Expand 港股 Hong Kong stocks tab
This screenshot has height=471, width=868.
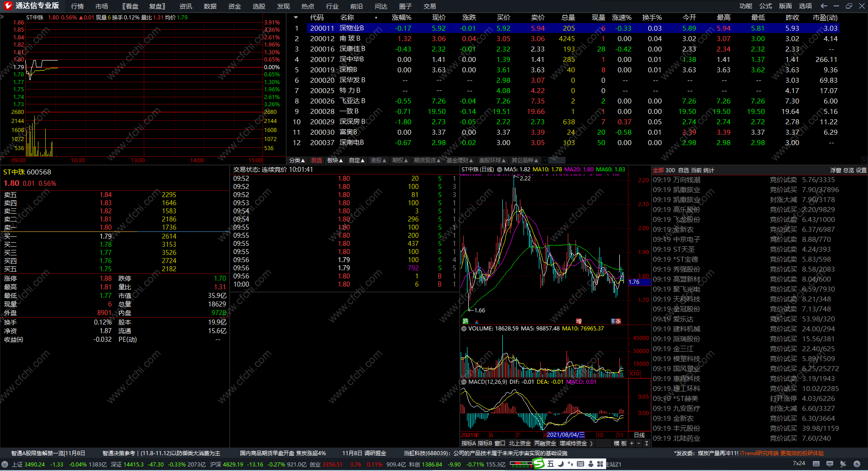tap(378, 160)
